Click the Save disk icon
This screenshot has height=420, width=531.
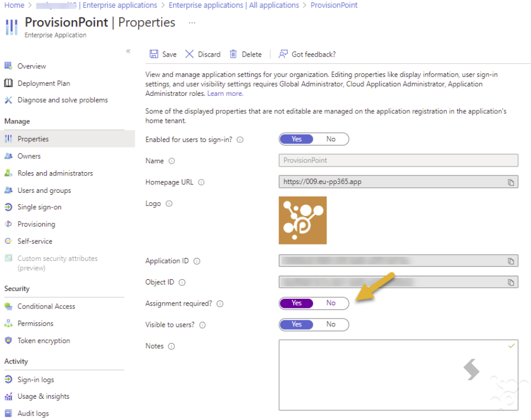point(154,54)
